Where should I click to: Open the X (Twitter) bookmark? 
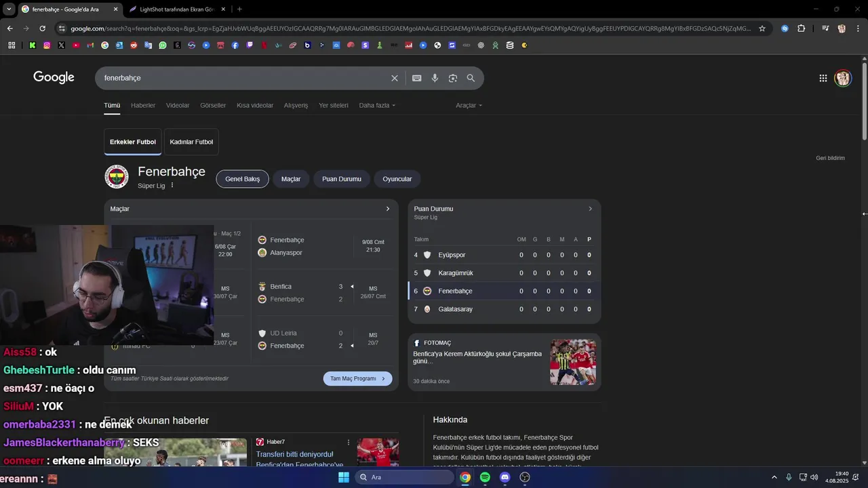point(61,45)
